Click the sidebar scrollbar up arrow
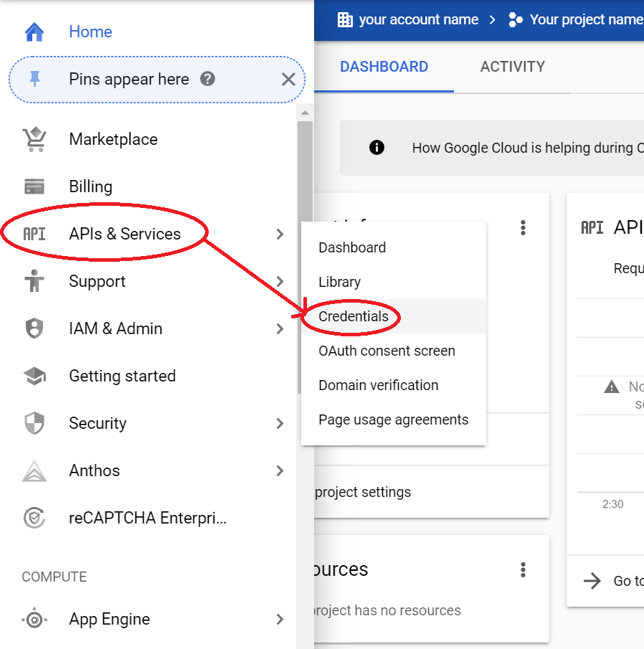The width and height of the screenshot is (644, 649). pos(305,113)
